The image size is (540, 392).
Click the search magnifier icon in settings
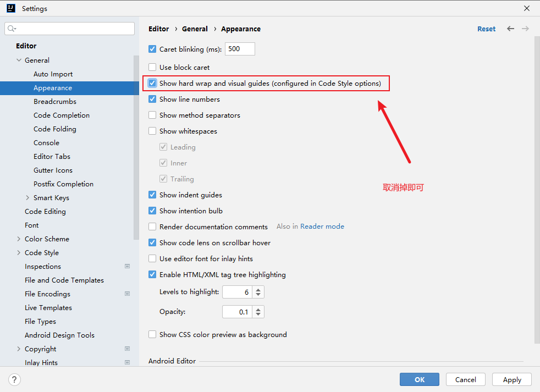[x=12, y=29]
